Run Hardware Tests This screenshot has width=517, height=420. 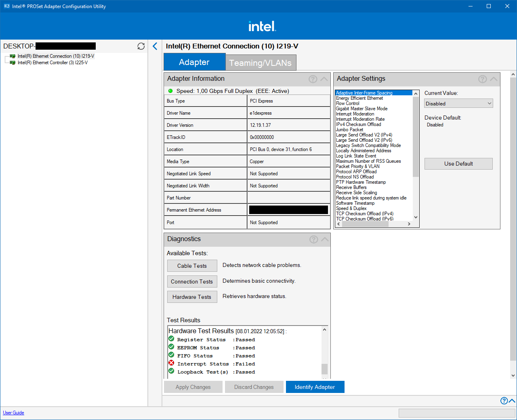point(192,297)
